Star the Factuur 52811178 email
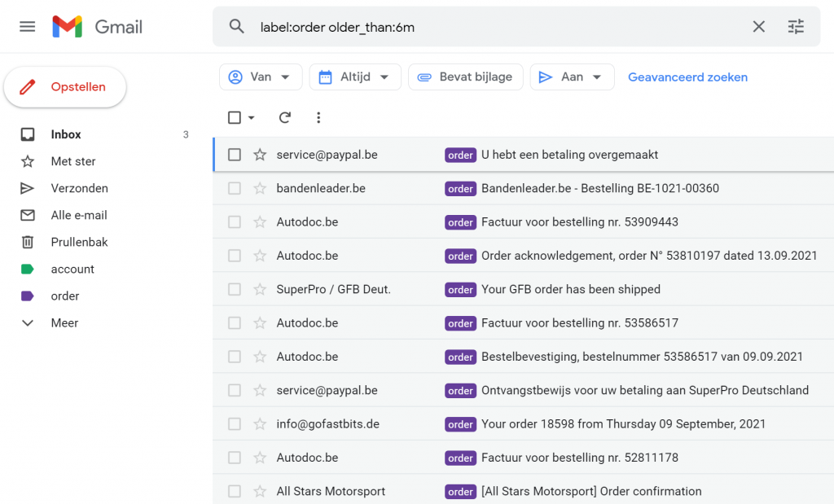The width and height of the screenshot is (834, 504). [x=260, y=458]
